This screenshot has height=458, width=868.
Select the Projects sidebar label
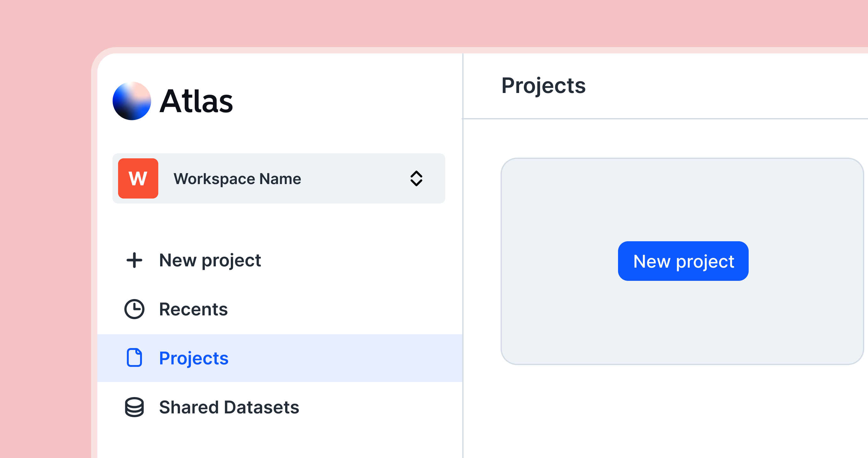click(194, 358)
